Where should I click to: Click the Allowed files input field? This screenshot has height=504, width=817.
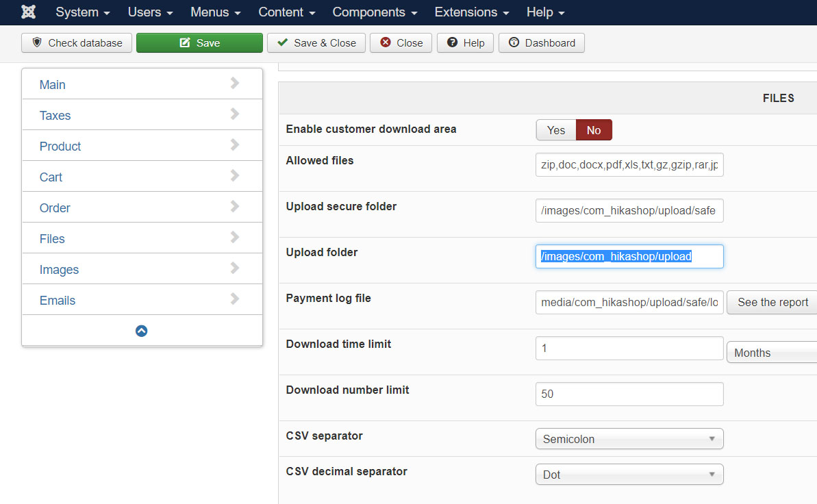pos(629,164)
